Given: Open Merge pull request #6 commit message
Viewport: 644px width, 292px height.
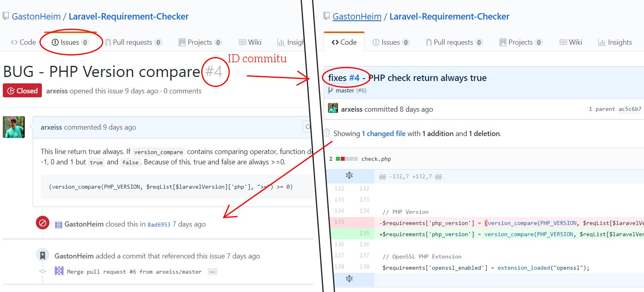Looking at the screenshot, I should pos(134,272).
